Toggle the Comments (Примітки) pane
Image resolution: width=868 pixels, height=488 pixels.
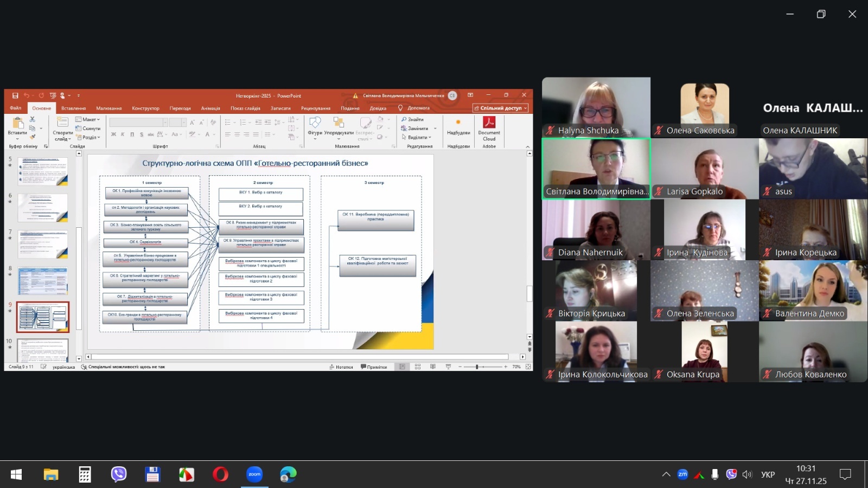(x=374, y=367)
